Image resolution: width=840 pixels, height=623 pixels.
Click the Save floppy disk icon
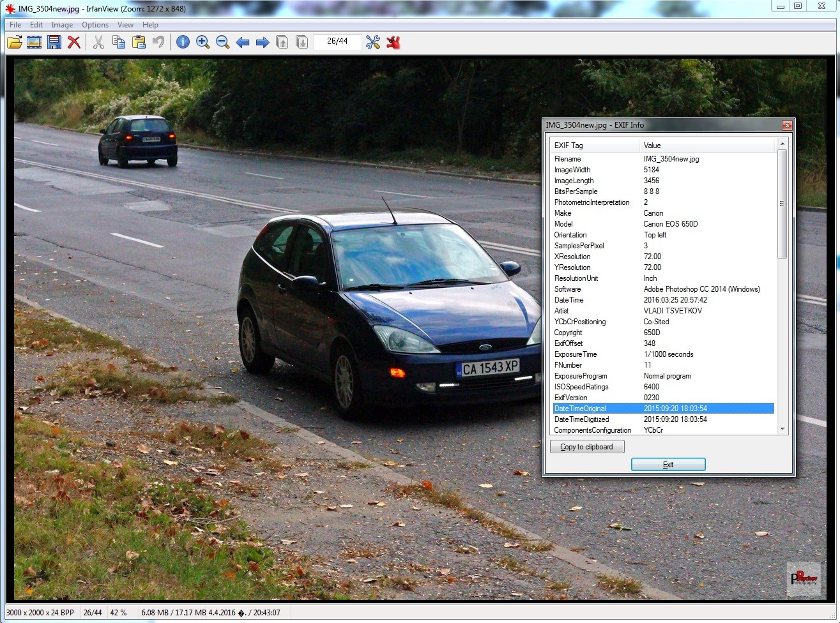click(x=54, y=42)
